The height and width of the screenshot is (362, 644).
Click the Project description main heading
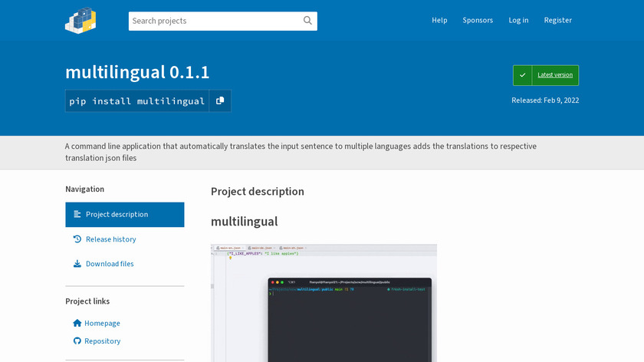click(258, 192)
